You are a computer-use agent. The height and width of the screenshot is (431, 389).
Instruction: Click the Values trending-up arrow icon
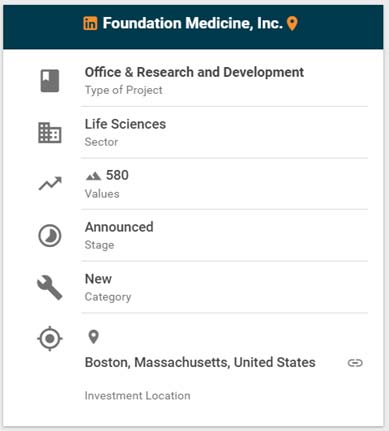coord(50,184)
